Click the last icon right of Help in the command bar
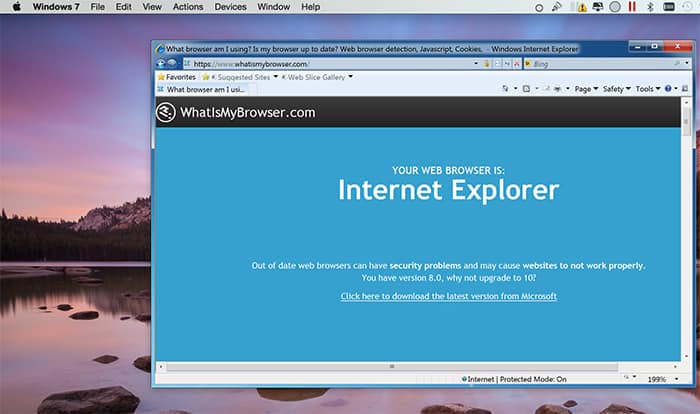This screenshot has height=414, width=700. point(685,88)
